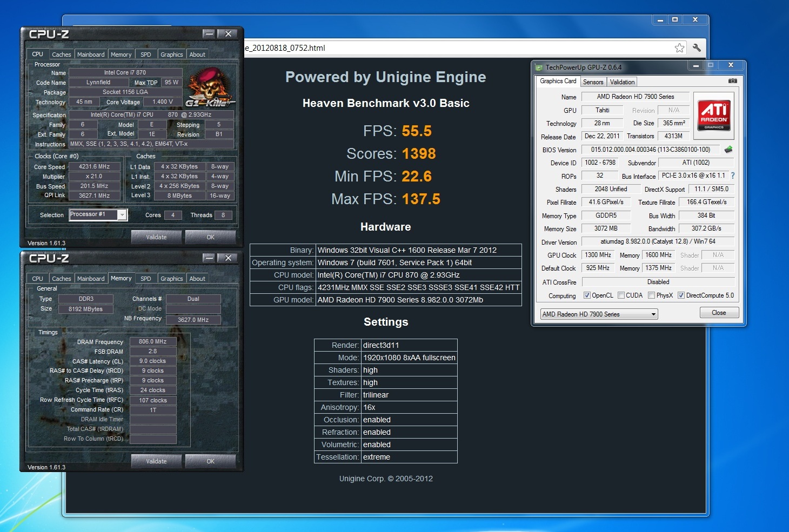Switch to CPU tab in bottom CPU-Z window

point(37,279)
